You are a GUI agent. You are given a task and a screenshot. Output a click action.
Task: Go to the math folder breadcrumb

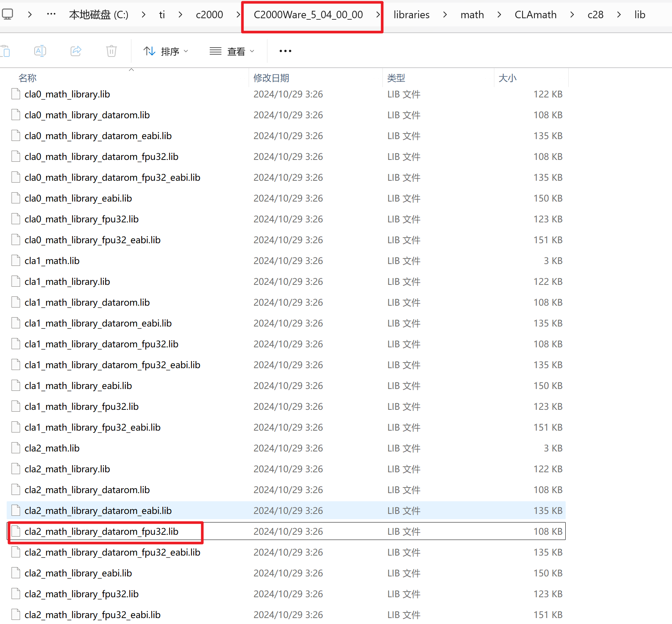point(472,15)
